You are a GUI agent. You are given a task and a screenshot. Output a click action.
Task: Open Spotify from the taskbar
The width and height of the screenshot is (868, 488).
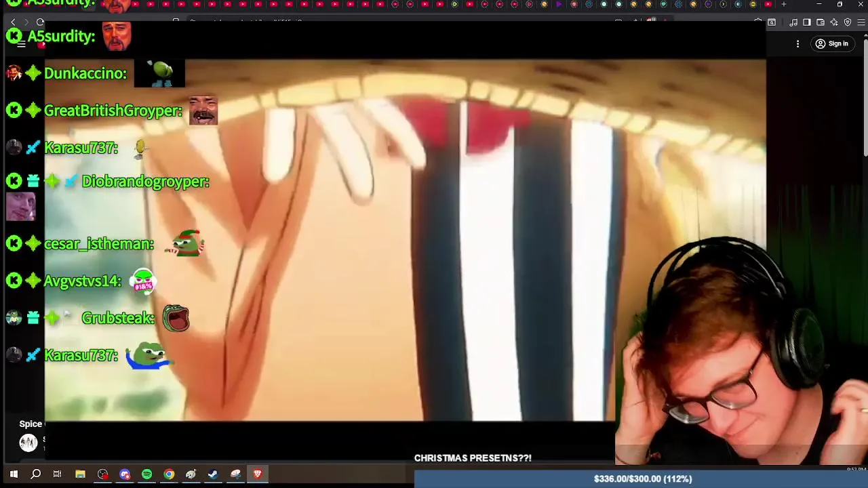coord(147,474)
